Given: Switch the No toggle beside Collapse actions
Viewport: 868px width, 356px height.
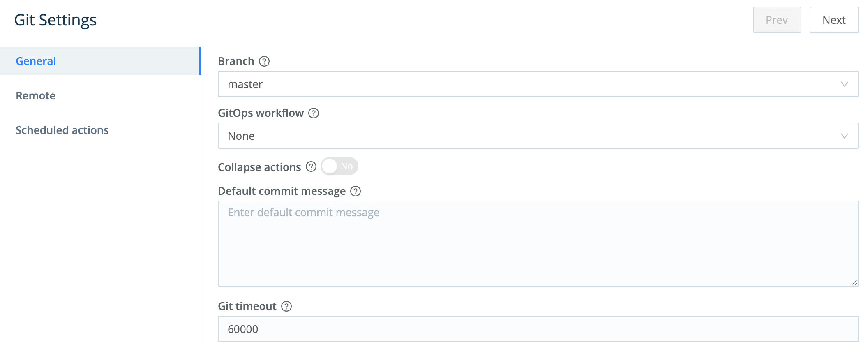Looking at the screenshot, I should pyautogui.click(x=339, y=166).
